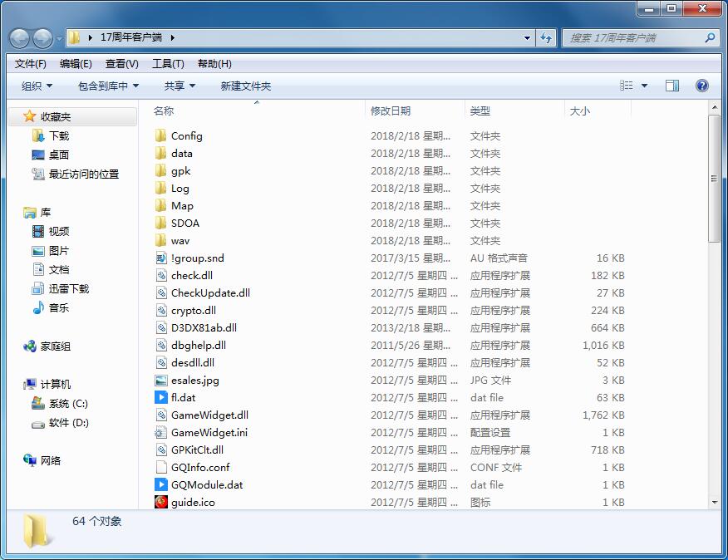This screenshot has height=560, width=728.
Task: Expand the 包含到库中 dropdown
Action: pyautogui.click(x=108, y=86)
